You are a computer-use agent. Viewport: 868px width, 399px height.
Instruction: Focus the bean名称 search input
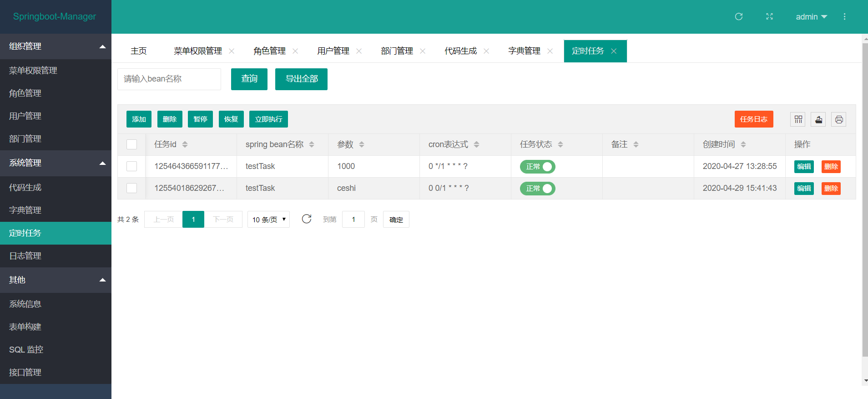pyautogui.click(x=169, y=79)
